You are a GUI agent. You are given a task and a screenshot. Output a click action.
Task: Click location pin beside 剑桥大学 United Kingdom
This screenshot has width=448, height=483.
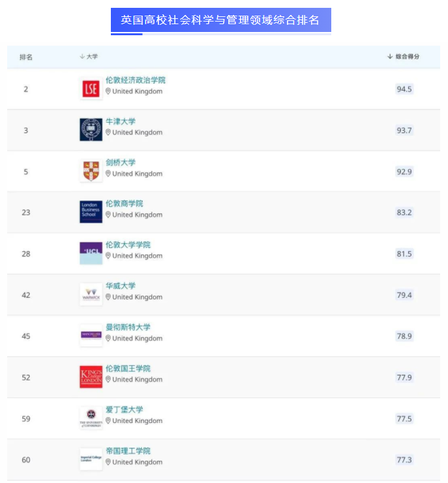pos(108,174)
